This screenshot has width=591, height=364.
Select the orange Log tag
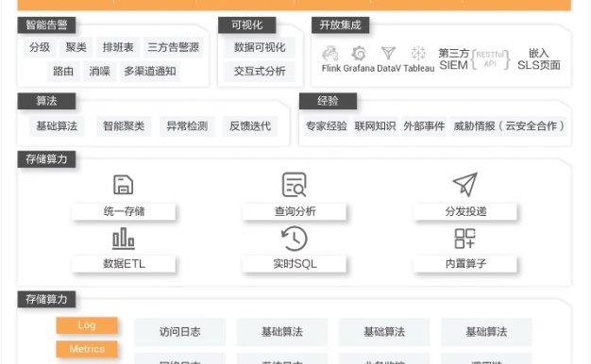pos(87,325)
